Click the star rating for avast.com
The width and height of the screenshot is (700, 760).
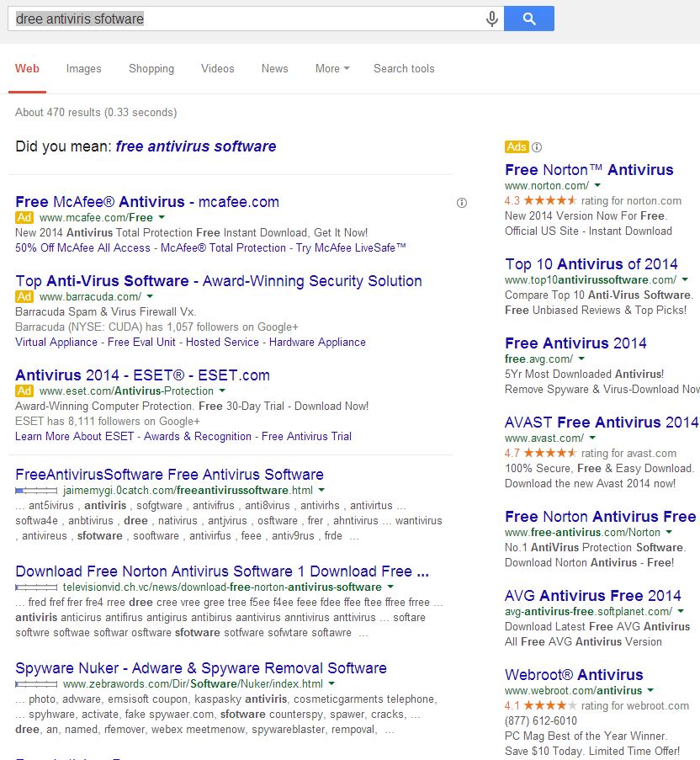pyautogui.click(x=550, y=453)
